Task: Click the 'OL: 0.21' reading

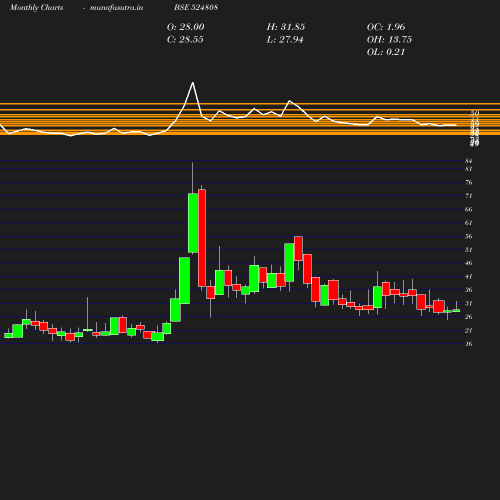Action: tap(386, 52)
